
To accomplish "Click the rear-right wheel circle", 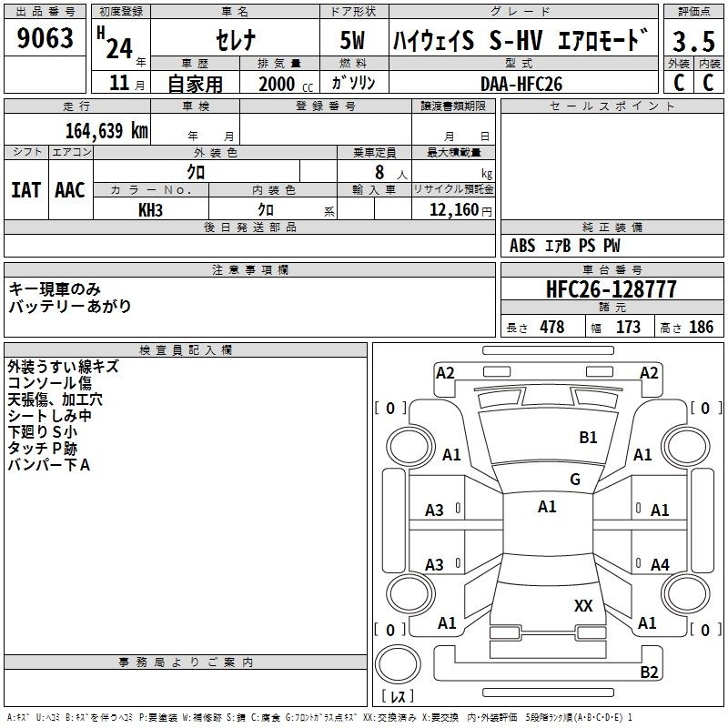I will click(686, 593).
